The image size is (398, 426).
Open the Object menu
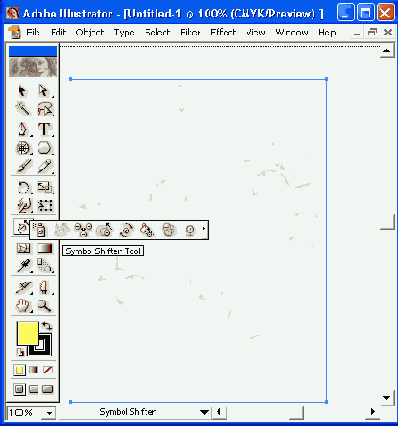[x=90, y=32]
